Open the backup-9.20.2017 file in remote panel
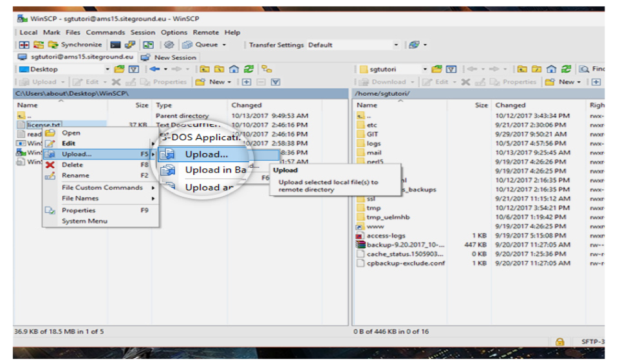627x364 pixels. click(x=404, y=245)
